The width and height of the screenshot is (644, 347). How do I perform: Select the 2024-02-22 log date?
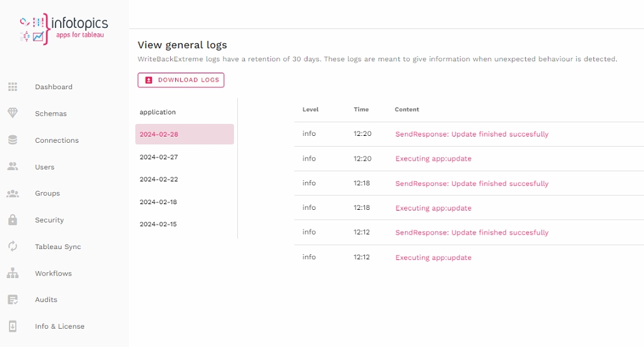click(x=159, y=180)
